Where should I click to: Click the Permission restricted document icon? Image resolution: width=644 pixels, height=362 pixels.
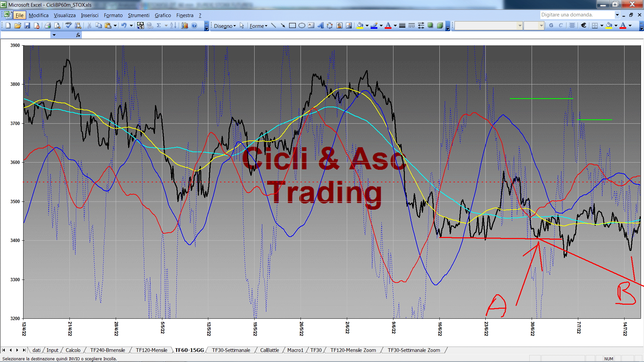37,25
